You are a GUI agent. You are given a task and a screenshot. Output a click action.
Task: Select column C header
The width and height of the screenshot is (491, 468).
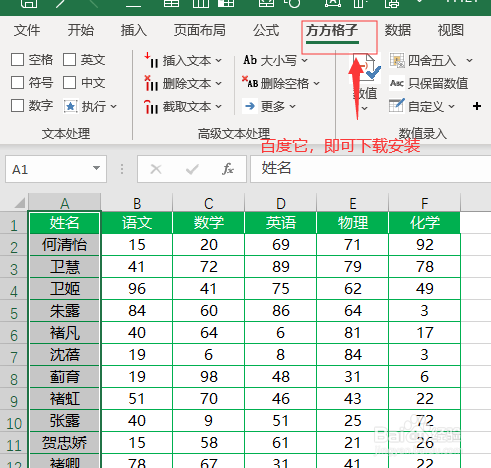click(209, 202)
